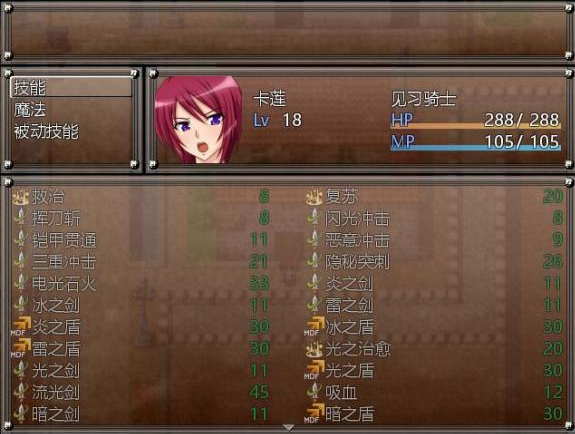Click the crown icon beside 救治 skill

tap(21, 197)
